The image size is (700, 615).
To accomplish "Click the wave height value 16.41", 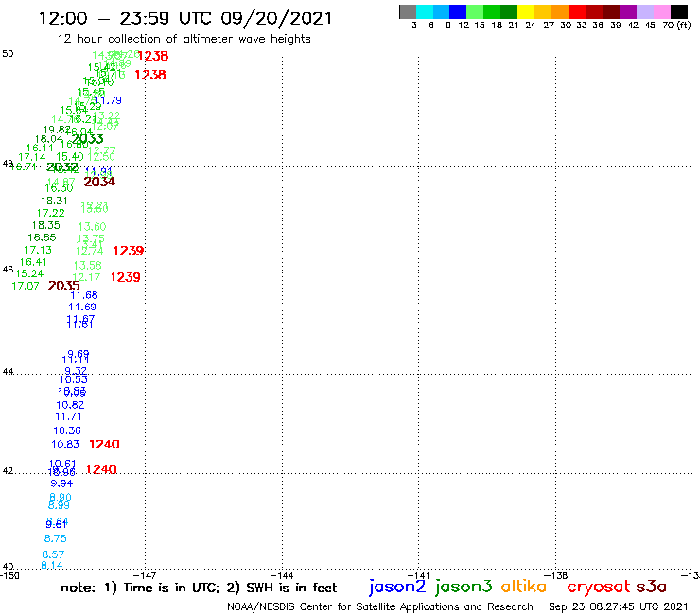I will click(33, 262).
